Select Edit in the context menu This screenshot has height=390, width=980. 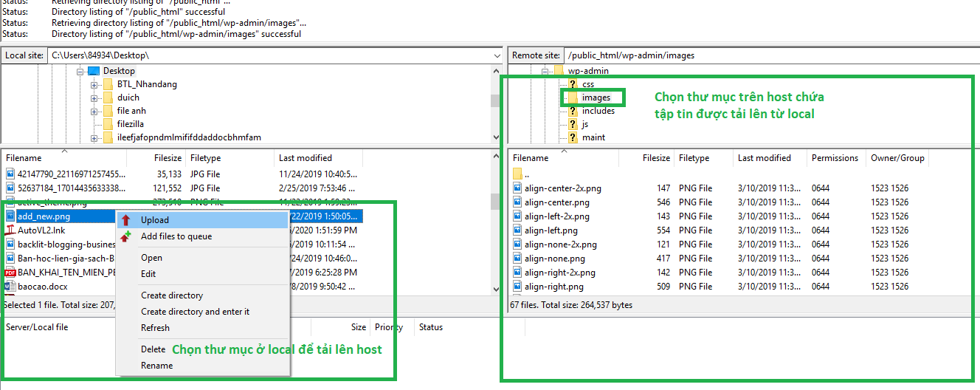(x=203, y=274)
